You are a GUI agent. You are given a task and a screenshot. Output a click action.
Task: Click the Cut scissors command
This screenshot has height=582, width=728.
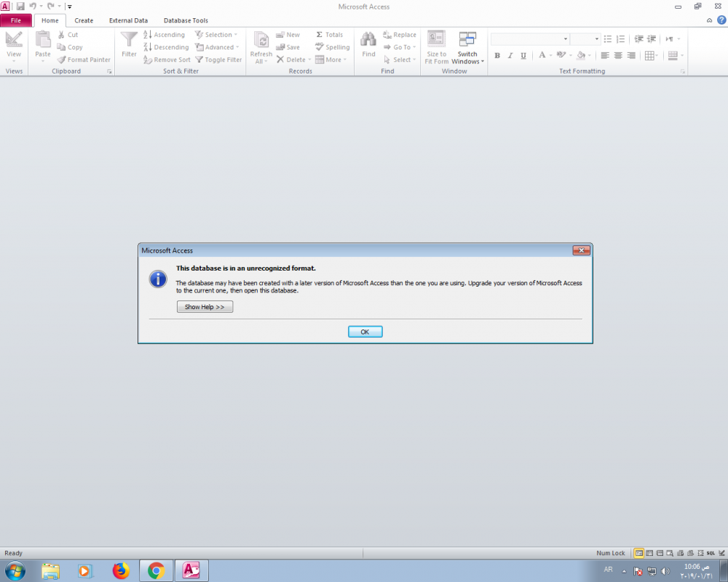coord(68,35)
